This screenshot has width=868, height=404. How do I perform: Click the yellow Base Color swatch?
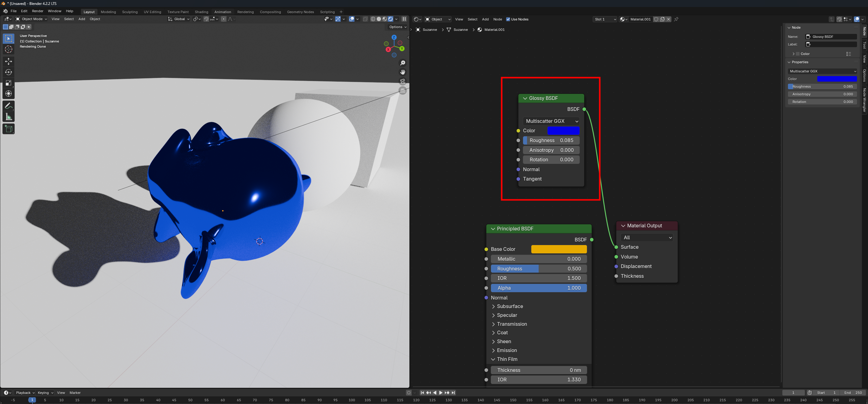click(559, 249)
